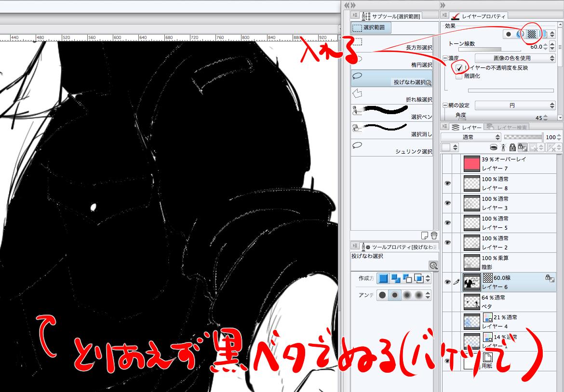
Task: Click the tone effect checkered icon
Action: pyautogui.click(x=531, y=34)
